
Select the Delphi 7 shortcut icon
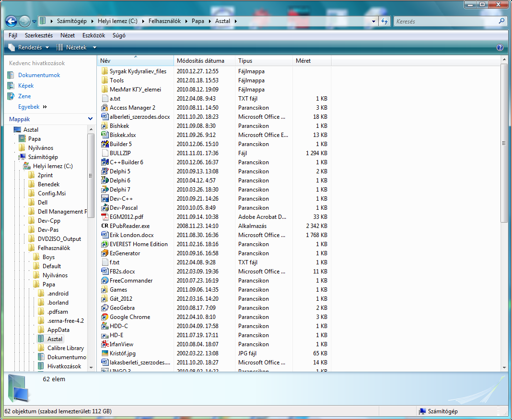105,190
